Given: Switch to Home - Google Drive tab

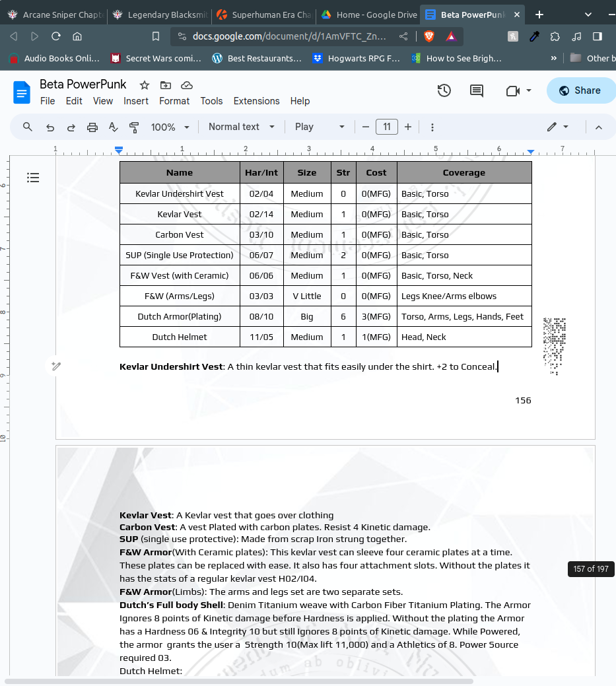Looking at the screenshot, I should (x=369, y=15).
